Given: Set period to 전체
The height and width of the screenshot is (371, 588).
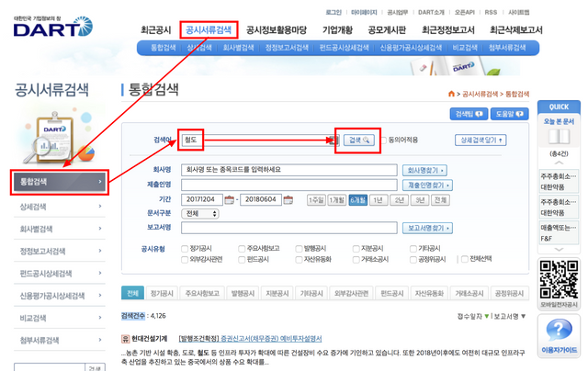Looking at the screenshot, I should point(440,200).
